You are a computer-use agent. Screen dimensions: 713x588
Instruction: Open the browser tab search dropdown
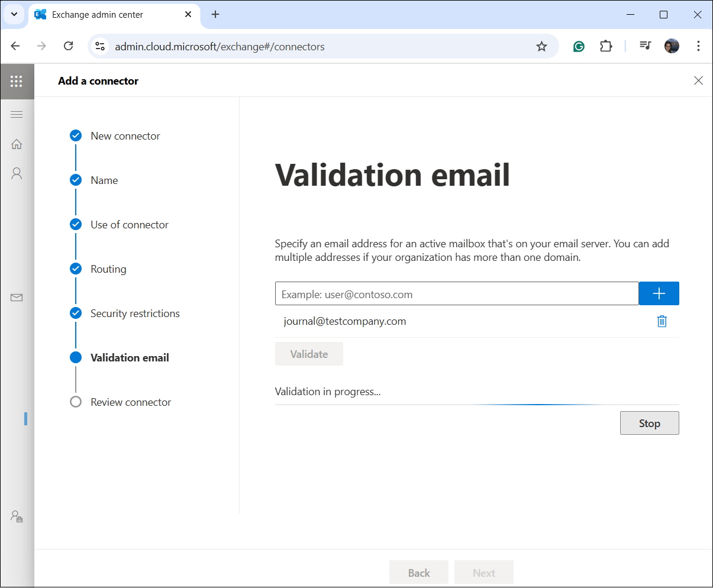click(x=14, y=14)
